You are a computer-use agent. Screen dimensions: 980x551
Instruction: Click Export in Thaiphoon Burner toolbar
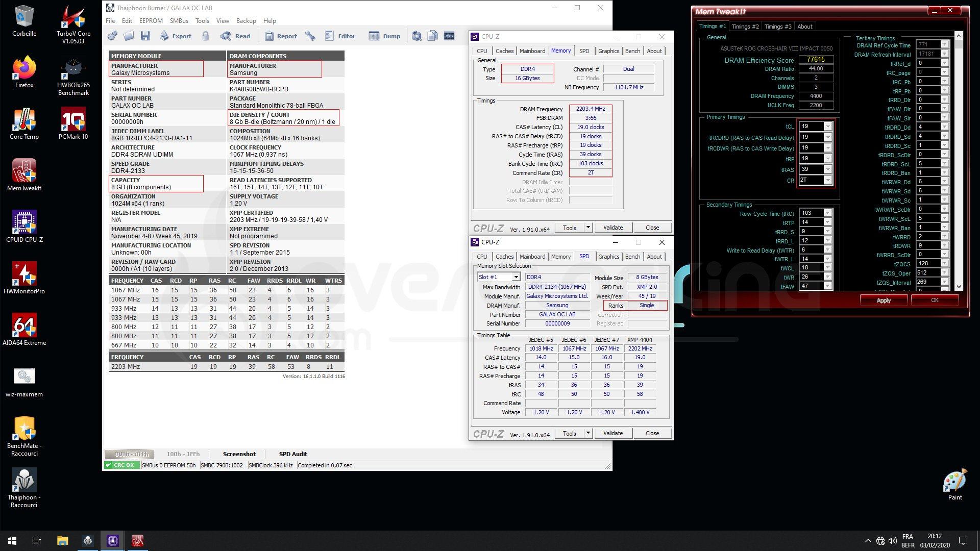175,36
